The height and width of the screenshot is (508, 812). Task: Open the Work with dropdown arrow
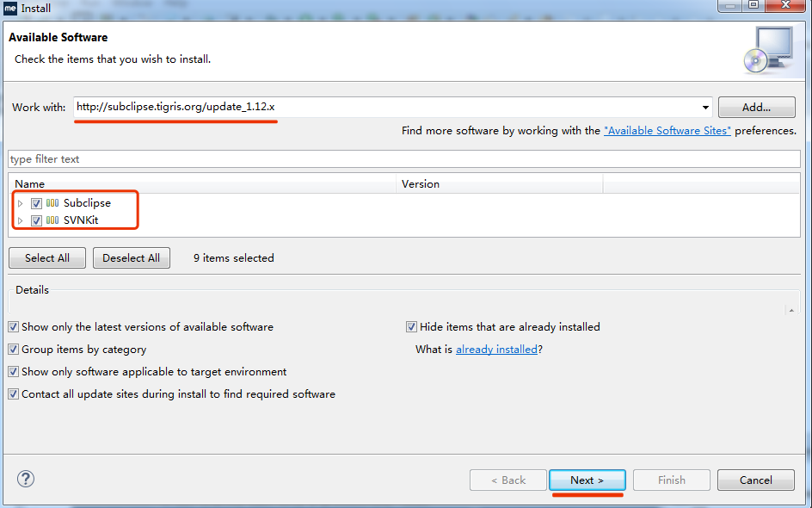click(705, 108)
